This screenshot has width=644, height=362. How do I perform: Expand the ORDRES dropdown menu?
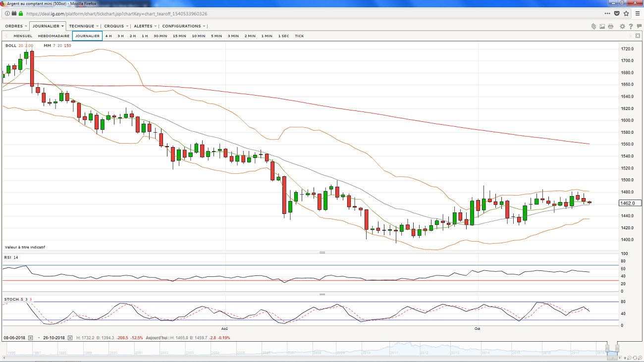pos(16,26)
